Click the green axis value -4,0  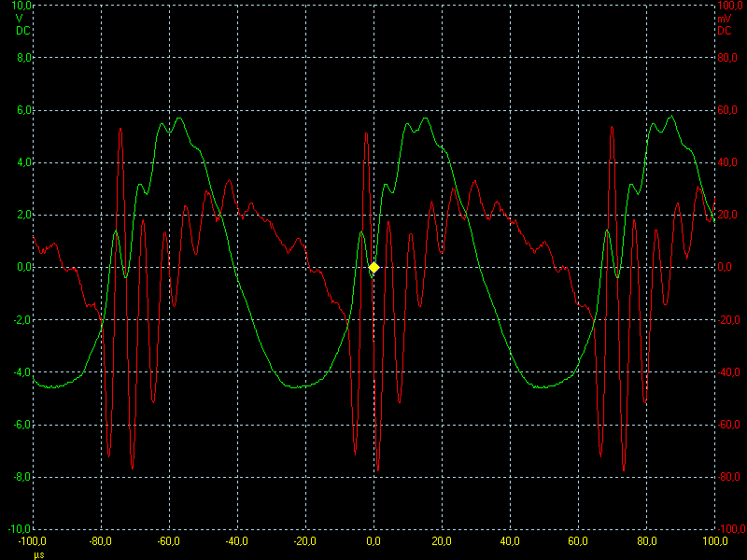22,372
